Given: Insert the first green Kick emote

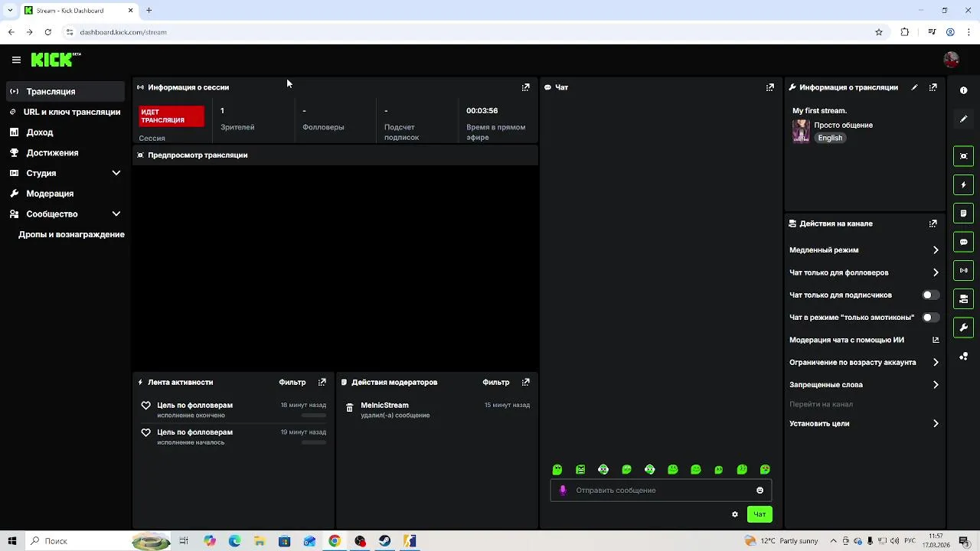Looking at the screenshot, I should 557,470.
